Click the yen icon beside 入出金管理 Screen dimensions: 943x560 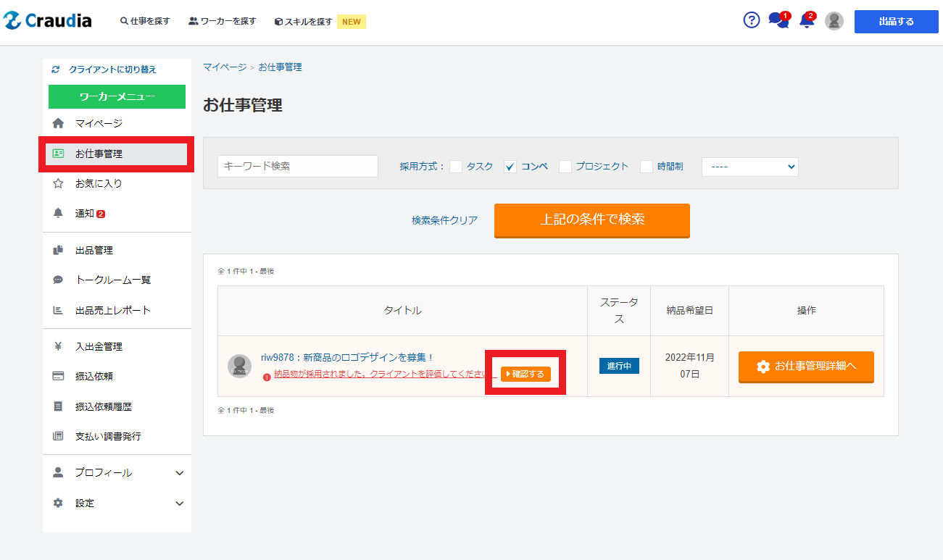point(59,347)
